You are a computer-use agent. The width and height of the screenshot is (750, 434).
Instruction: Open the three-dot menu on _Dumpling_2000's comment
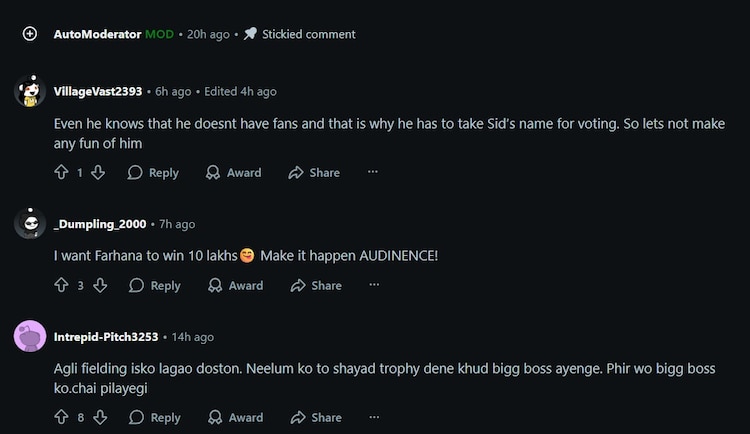point(374,286)
